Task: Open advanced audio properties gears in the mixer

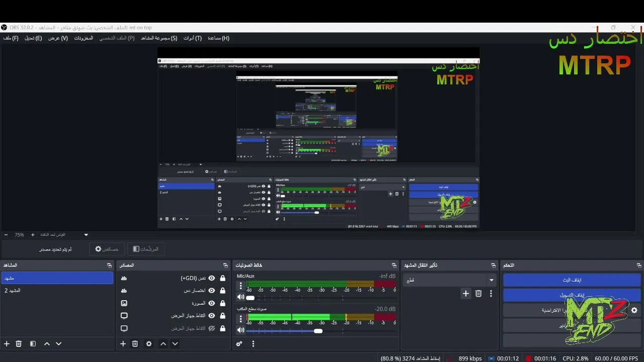Action: coord(239,344)
